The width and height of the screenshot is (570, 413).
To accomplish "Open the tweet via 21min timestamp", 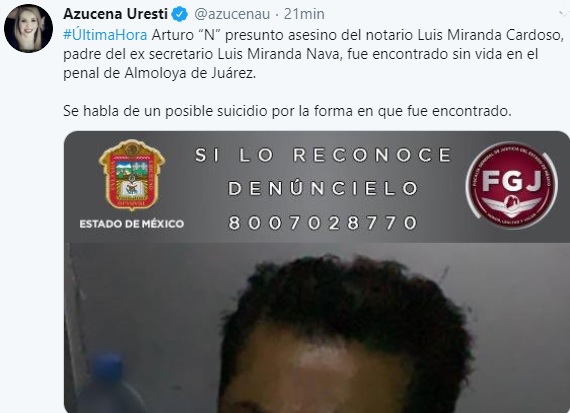I will 304,14.
